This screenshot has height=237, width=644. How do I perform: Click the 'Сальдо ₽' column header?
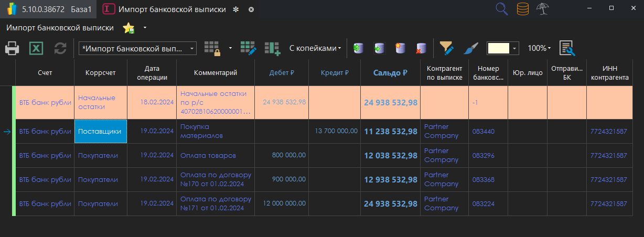click(x=390, y=73)
